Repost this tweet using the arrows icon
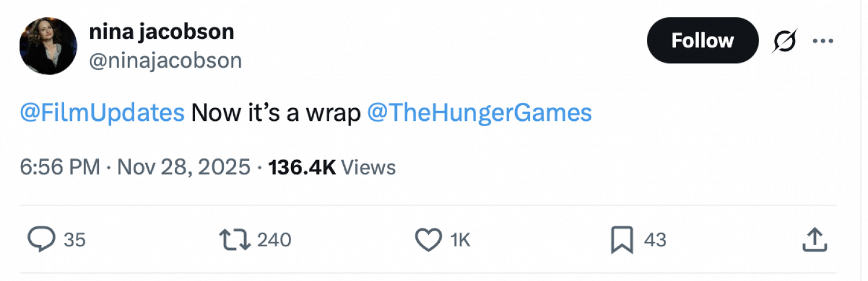868x281 pixels. coord(234,240)
